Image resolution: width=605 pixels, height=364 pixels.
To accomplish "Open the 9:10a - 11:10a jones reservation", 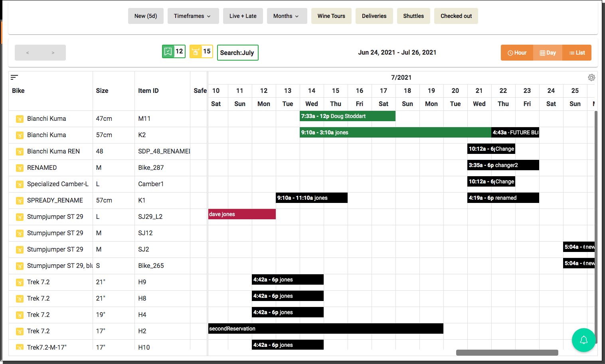I will pyautogui.click(x=312, y=198).
